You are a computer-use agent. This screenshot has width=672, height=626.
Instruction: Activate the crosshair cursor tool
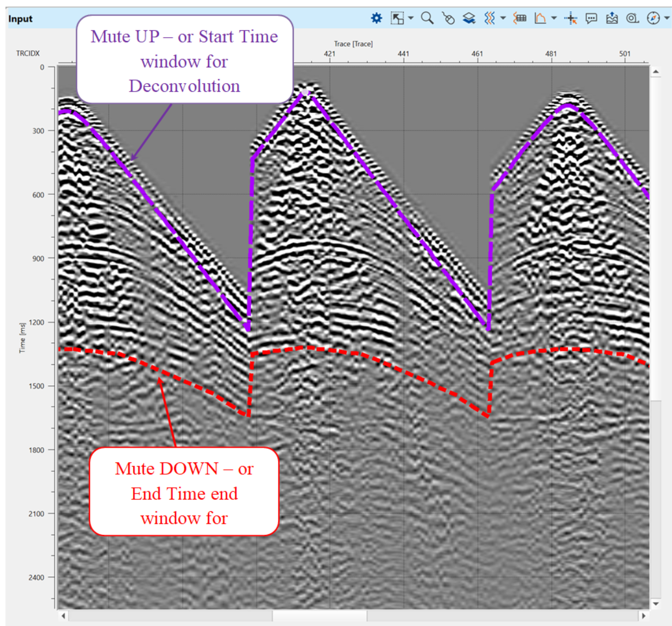[570, 19]
